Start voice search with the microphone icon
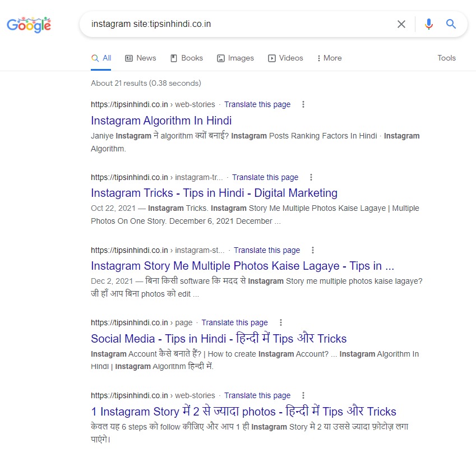Screen dimensions: 476x452 [x=429, y=24]
